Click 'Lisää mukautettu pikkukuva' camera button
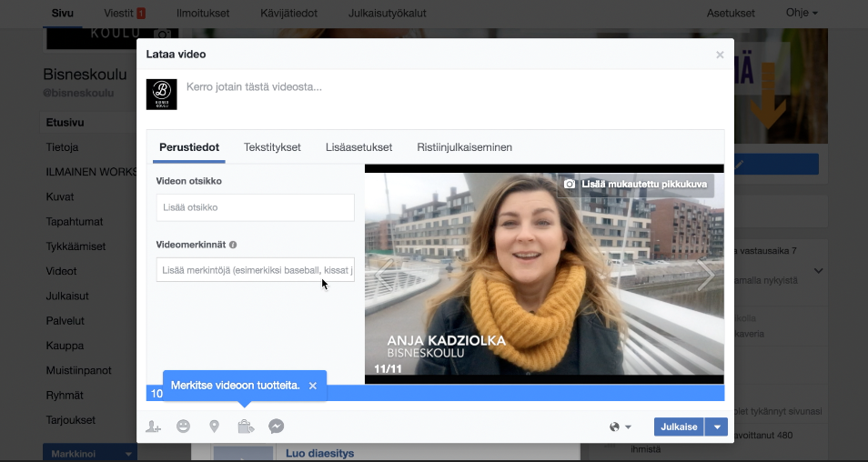This screenshot has width=868, height=462. pyautogui.click(x=635, y=185)
